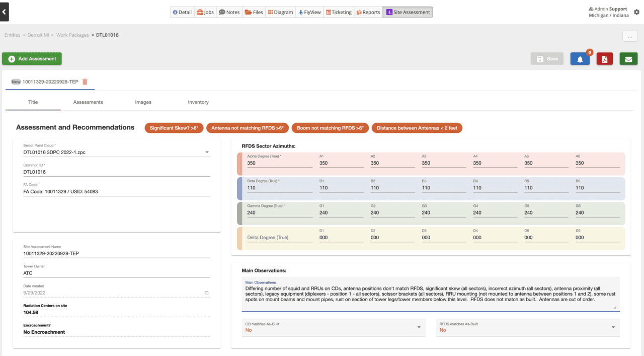Switch to the Diagram view
This screenshot has width=644, height=356.
click(280, 12)
